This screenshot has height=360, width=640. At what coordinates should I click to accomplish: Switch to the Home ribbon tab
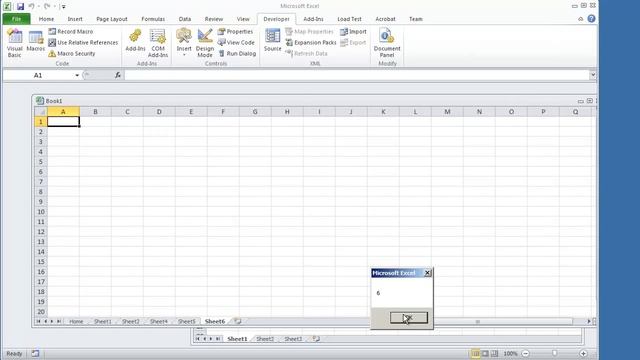[x=46, y=19]
